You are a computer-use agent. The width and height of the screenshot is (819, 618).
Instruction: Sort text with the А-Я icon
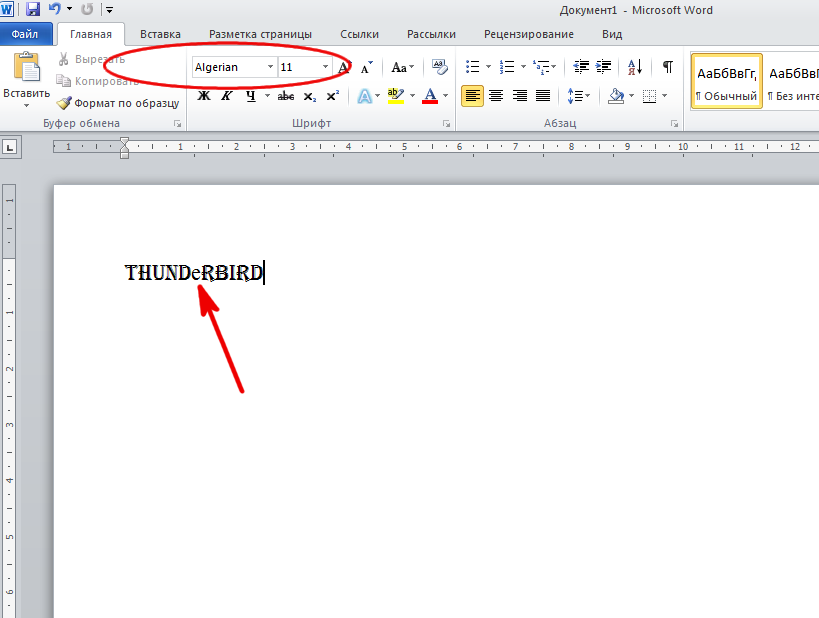point(635,67)
